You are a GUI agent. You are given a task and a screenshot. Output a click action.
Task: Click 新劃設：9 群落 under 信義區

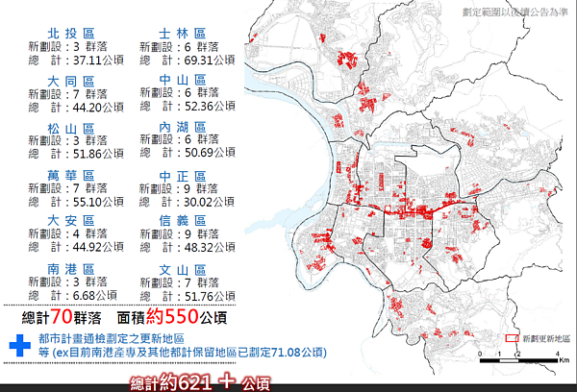pos(179,233)
